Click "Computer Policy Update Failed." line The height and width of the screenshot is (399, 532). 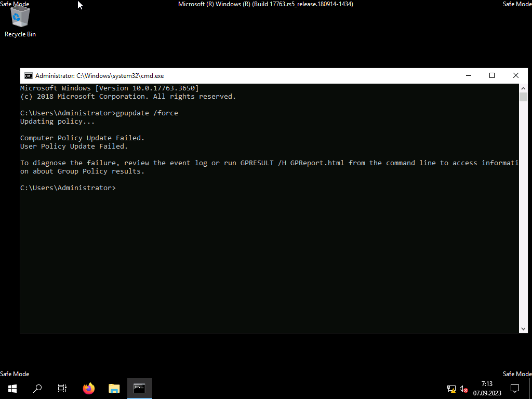pos(82,138)
